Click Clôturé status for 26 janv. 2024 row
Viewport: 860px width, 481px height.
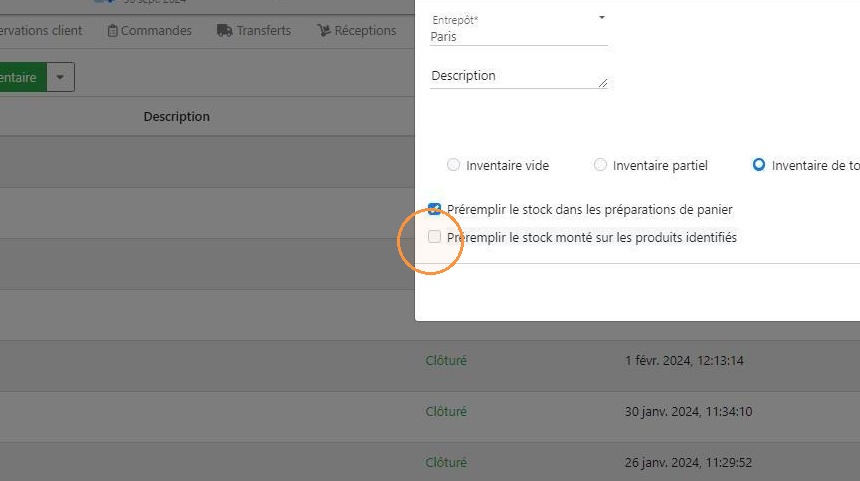446,462
